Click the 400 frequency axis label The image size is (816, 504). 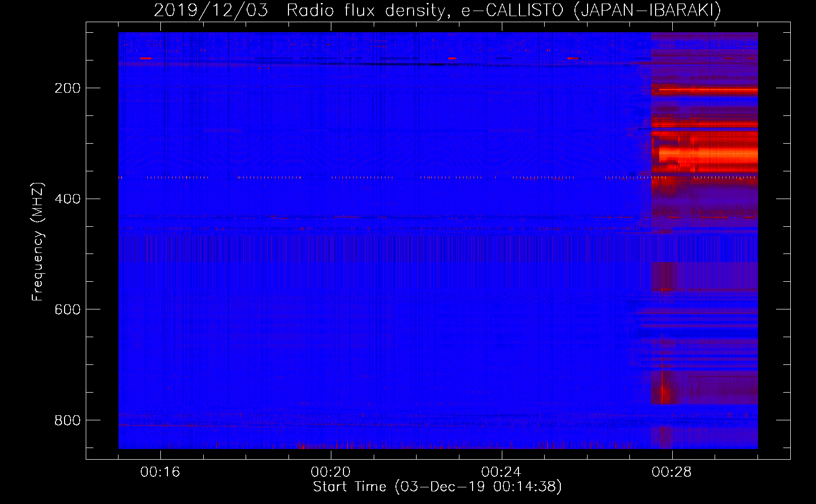[68, 199]
